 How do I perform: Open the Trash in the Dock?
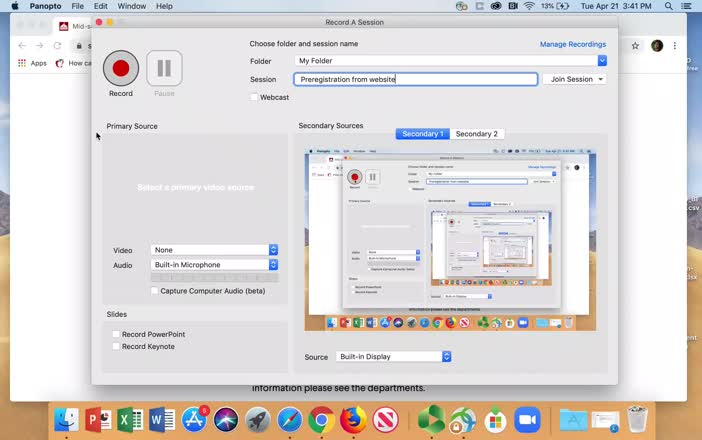637,420
